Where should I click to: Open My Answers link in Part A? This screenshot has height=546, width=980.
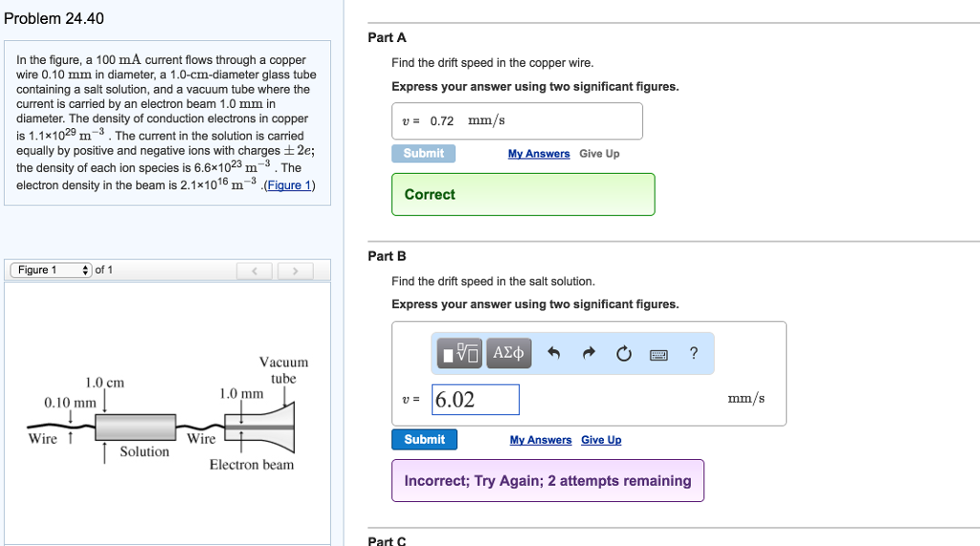tap(539, 154)
